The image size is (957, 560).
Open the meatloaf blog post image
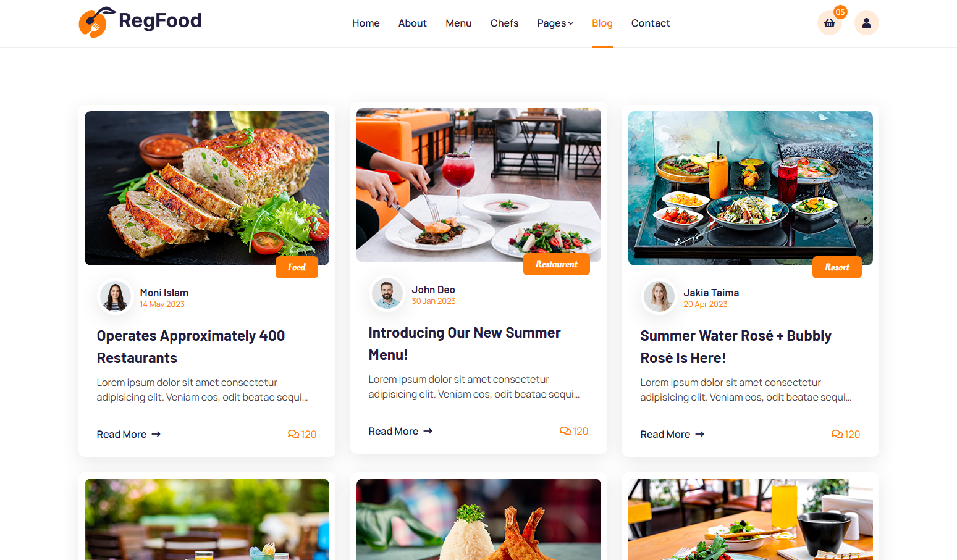207,188
